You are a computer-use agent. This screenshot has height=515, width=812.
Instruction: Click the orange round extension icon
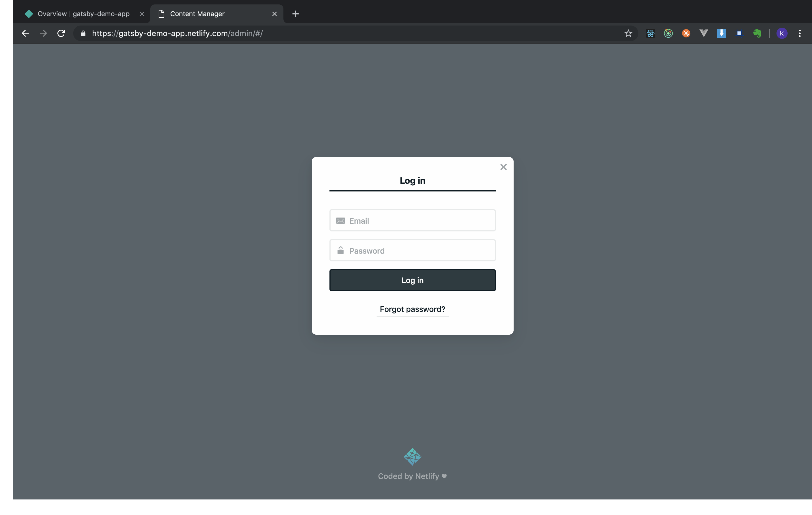click(x=686, y=33)
